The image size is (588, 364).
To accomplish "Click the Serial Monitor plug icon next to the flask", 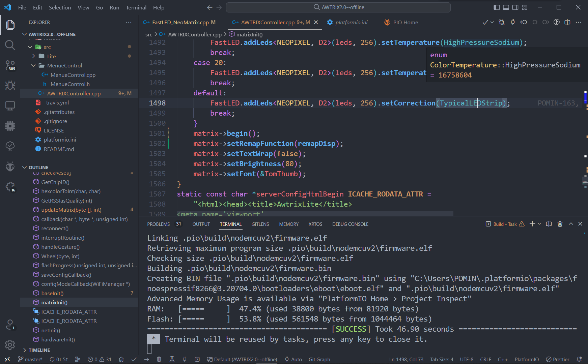I will 185,359.
